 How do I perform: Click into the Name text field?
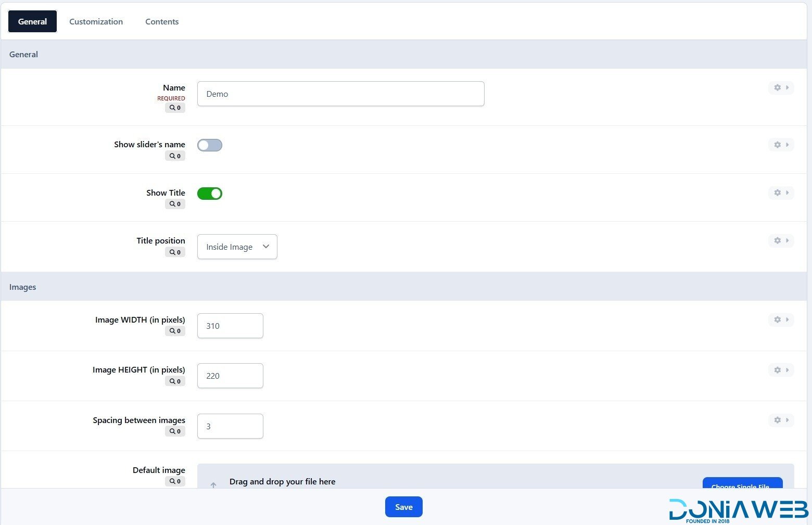pos(340,94)
